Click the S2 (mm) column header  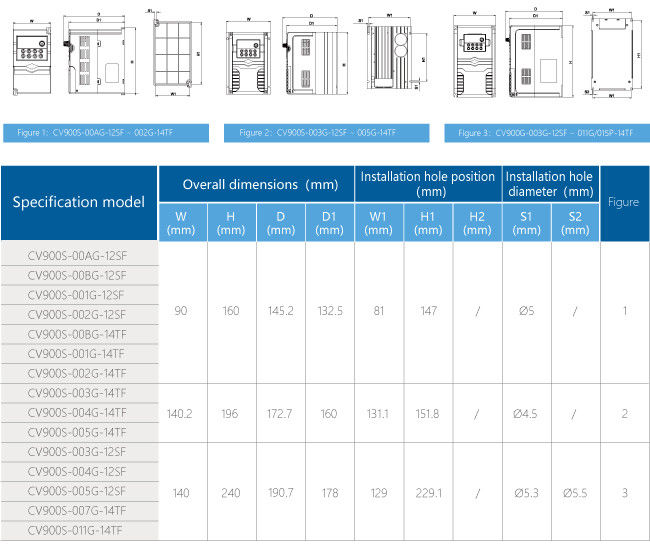pyautogui.click(x=575, y=222)
